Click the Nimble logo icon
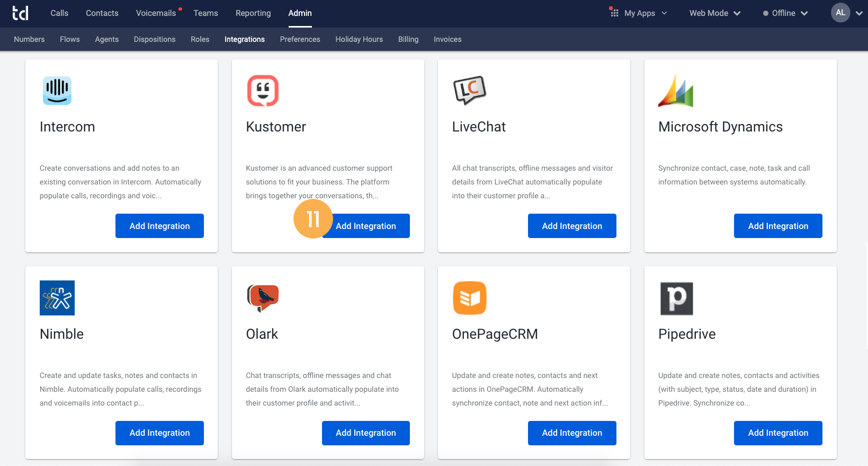The image size is (868, 466). click(57, 298)
